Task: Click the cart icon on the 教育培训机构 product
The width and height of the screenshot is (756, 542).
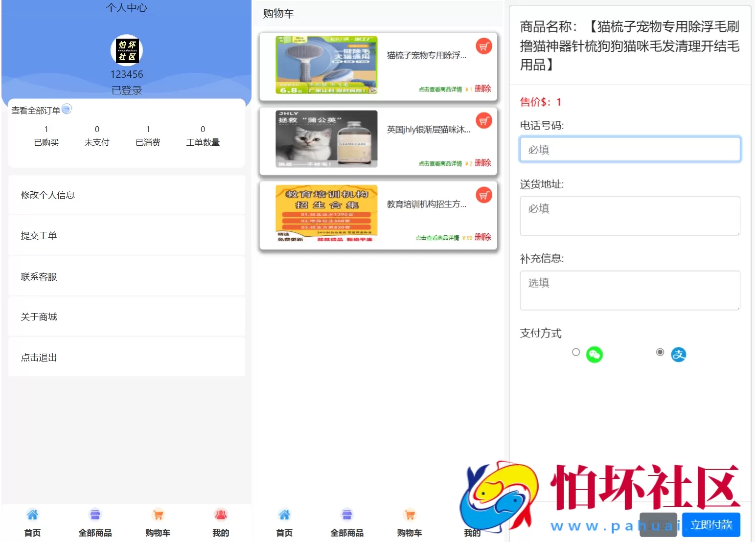Action: point(483,195)
